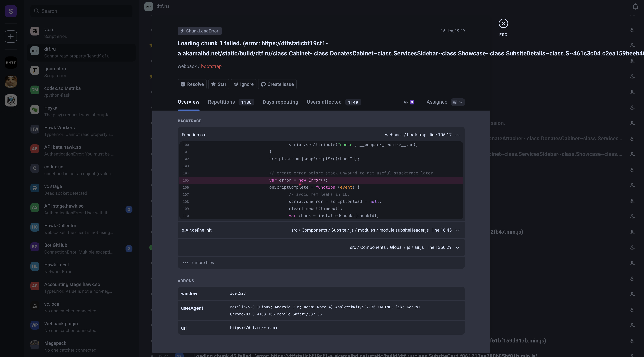This screenshot has height=357, width=644.
Task: Star the ChunkLoadError event
Action: click(x=218, y=84)
